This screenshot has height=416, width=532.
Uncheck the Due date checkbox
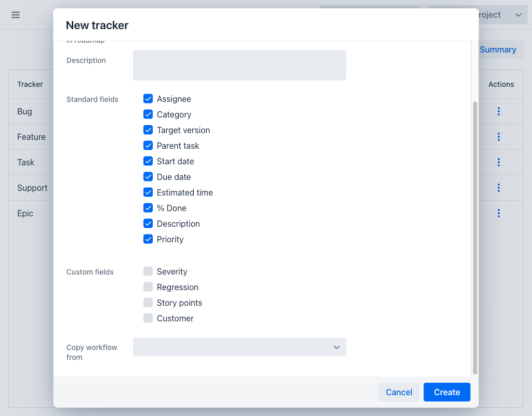coord(148,177)
